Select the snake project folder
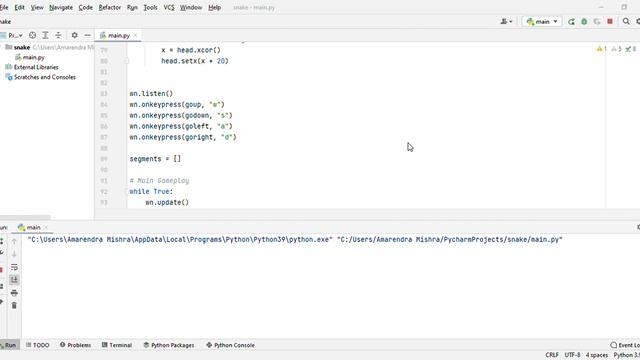Screen dimensions: 640x360 [22, 47]
